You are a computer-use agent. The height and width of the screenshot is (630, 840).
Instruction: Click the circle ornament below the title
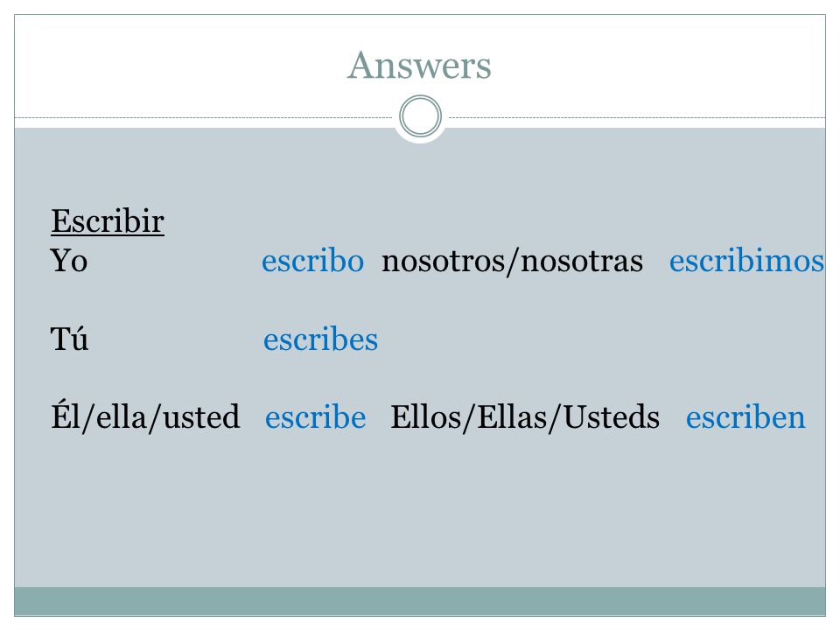pos(421,116)
